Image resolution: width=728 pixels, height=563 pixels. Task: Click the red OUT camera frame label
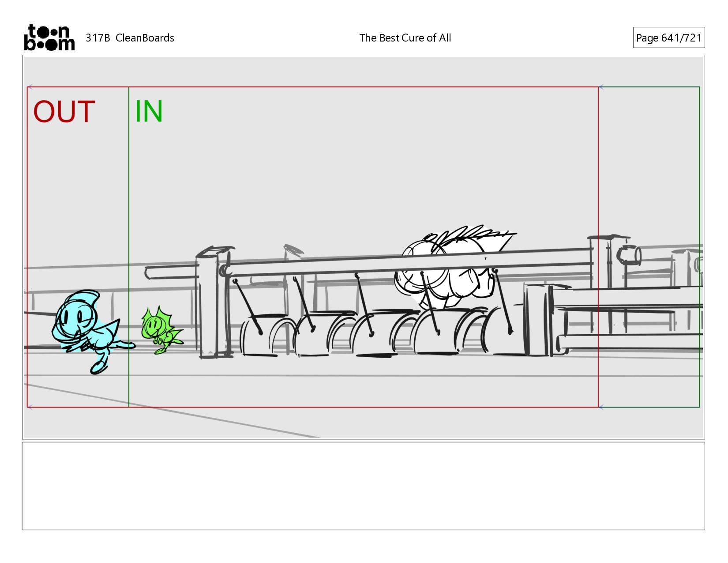(64, 111)
